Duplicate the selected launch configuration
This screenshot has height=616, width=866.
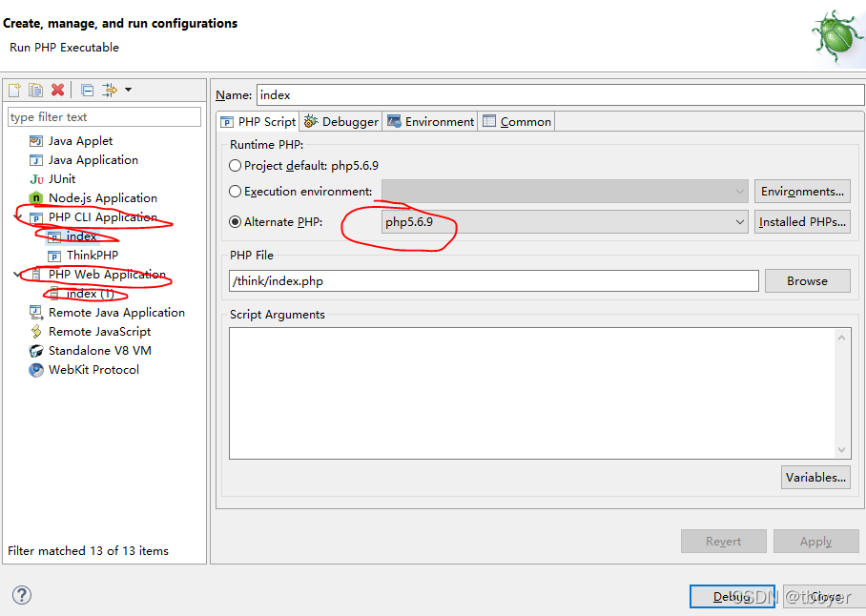(36, 90)
